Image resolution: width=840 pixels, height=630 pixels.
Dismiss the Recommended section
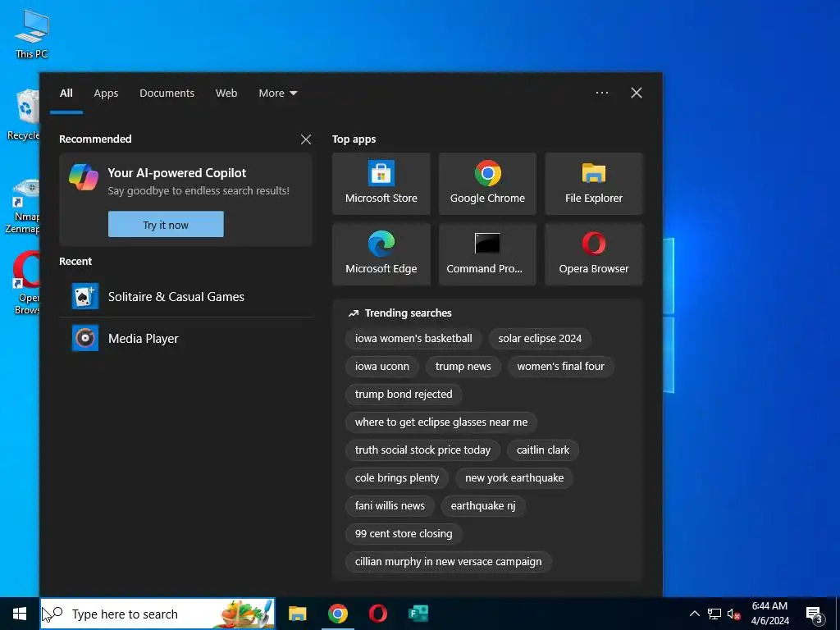click(306, 139)
